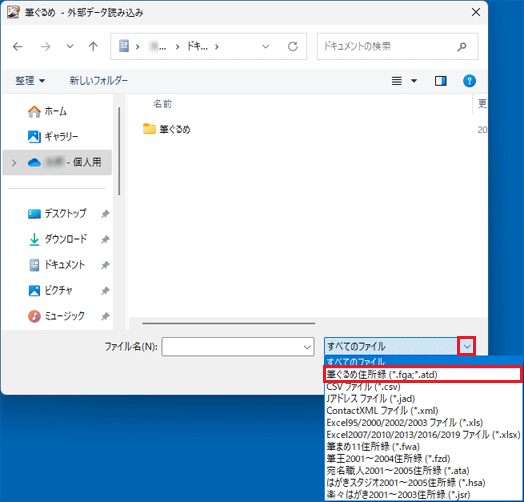Click the navigation pane vertical scrollbar

pyautogui.click(x=119, y=151)
